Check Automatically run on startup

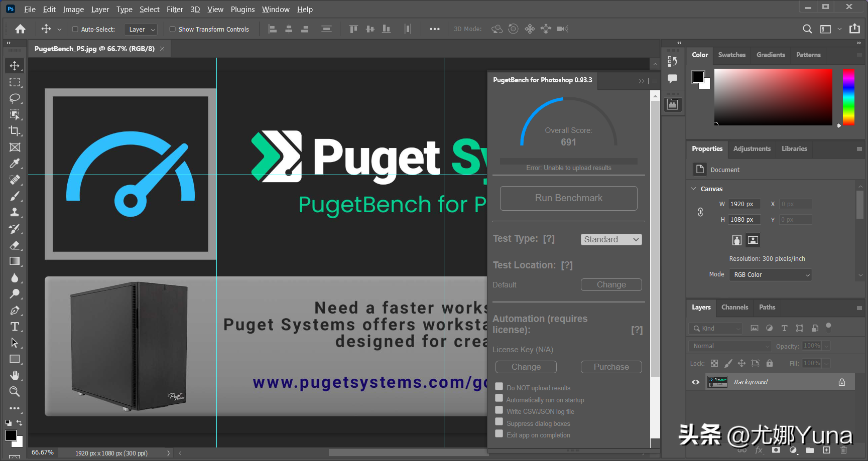[499, 398]
